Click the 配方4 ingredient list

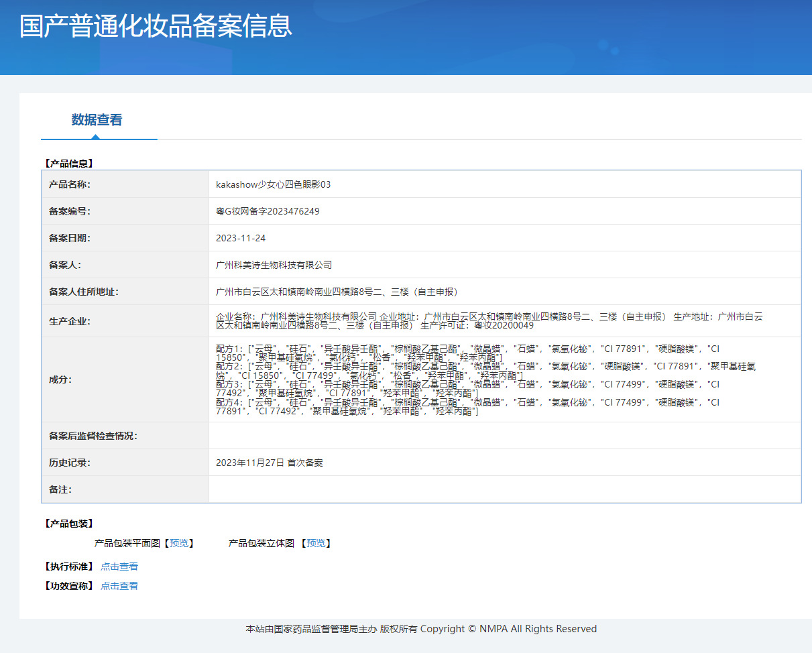[467, 407]
